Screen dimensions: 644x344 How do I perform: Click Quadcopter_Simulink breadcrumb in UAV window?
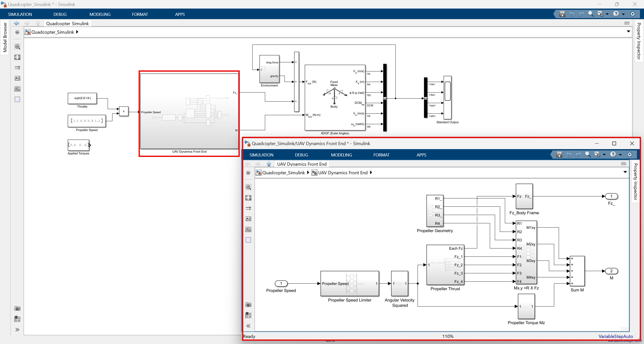[x=284, y=173]
